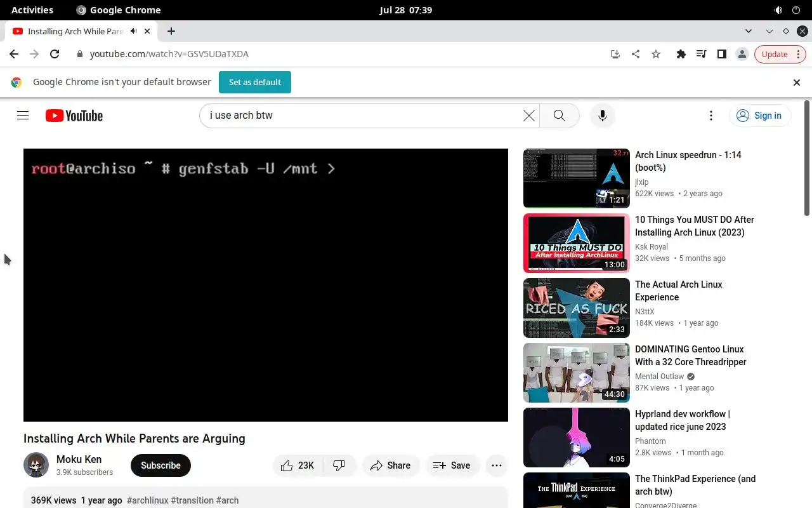Close the Installing Arch tab

[x=148, y=31]
